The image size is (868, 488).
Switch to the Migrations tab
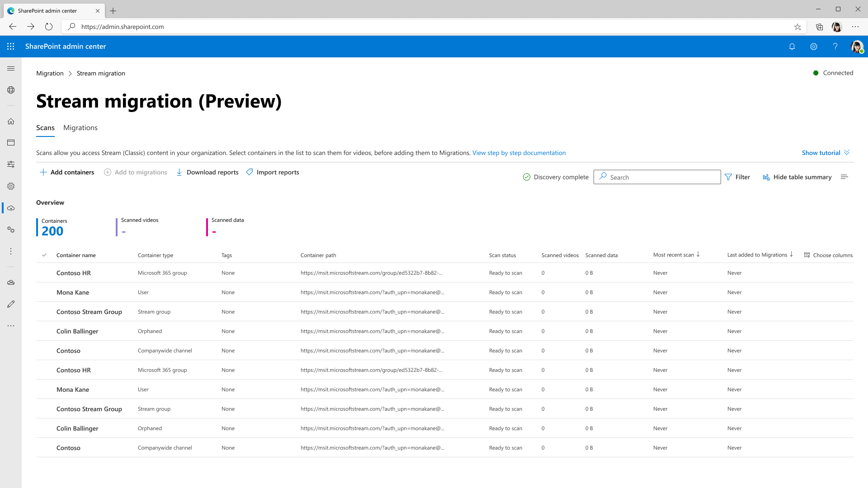80,127
